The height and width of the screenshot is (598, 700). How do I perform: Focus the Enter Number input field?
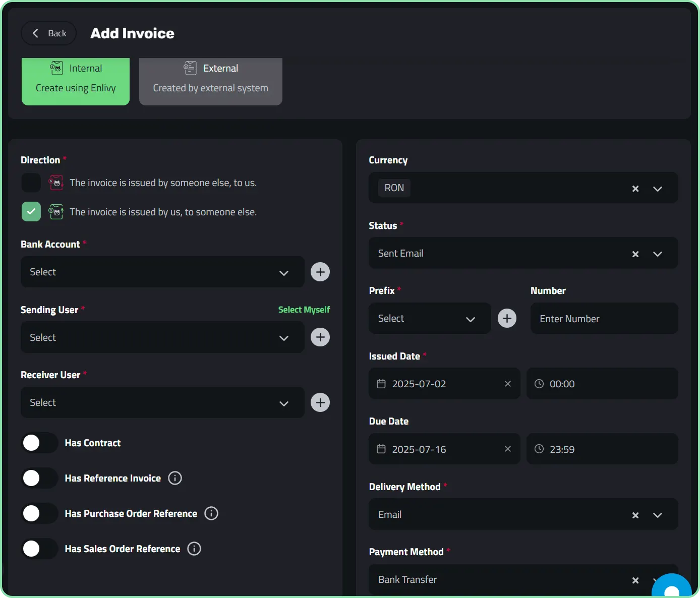pos(604,319)
